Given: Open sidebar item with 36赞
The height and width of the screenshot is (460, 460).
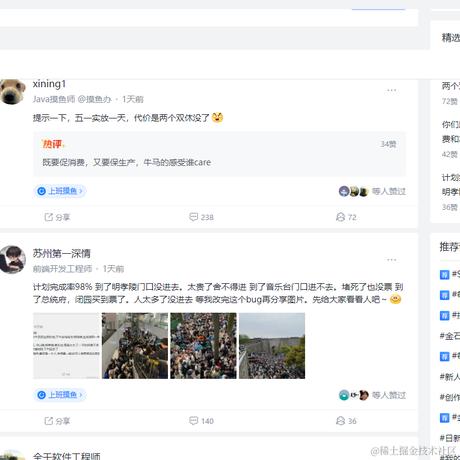Looking at the screenshot, I should point(451,192).
